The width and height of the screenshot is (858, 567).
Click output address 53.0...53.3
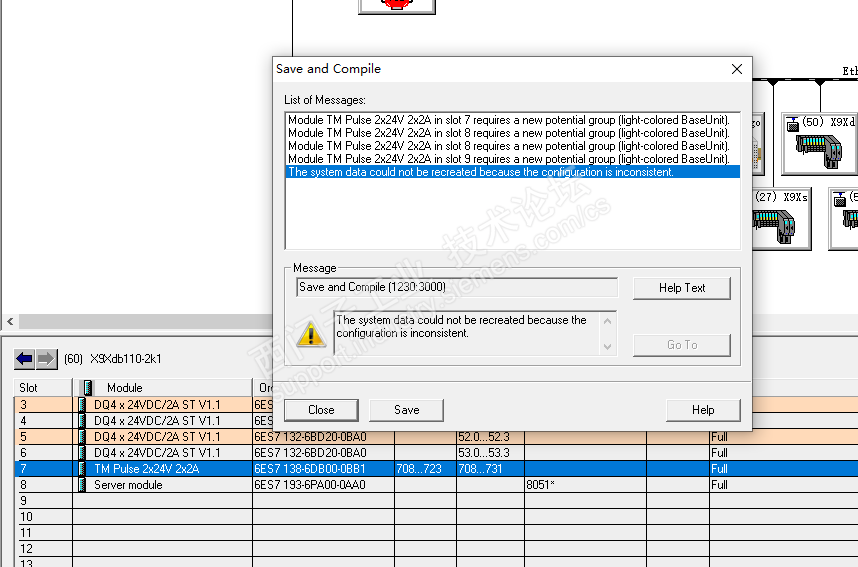[x=484, y=453]
